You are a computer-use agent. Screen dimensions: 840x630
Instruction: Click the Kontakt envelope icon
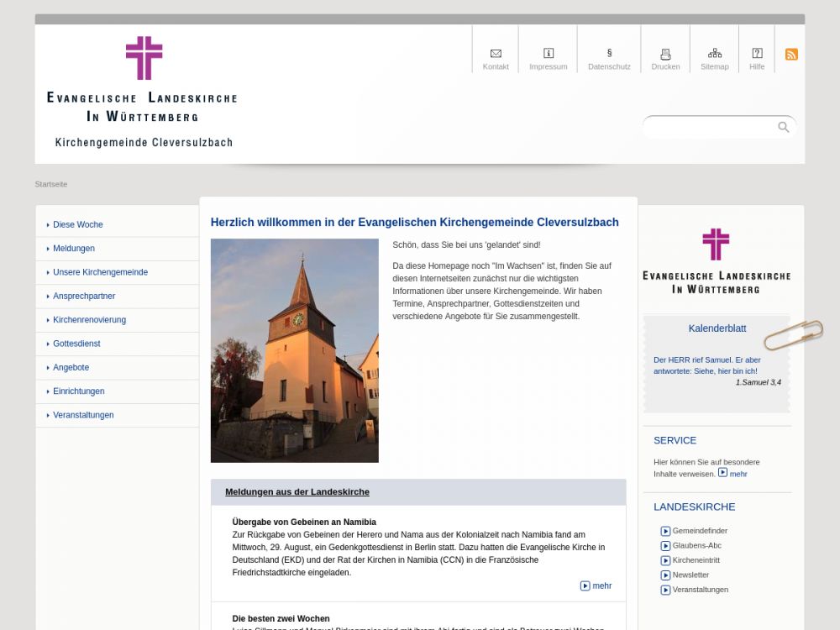pyautogui.click(x=496, y=54)
